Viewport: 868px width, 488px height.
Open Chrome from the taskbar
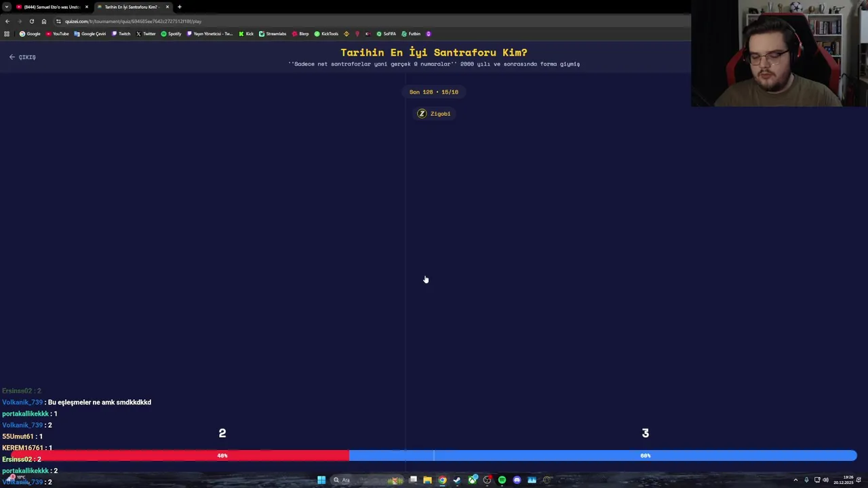[x=442, y=480]
